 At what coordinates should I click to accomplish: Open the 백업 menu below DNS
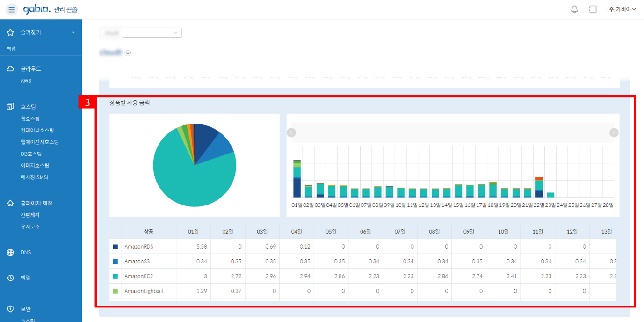26,278
